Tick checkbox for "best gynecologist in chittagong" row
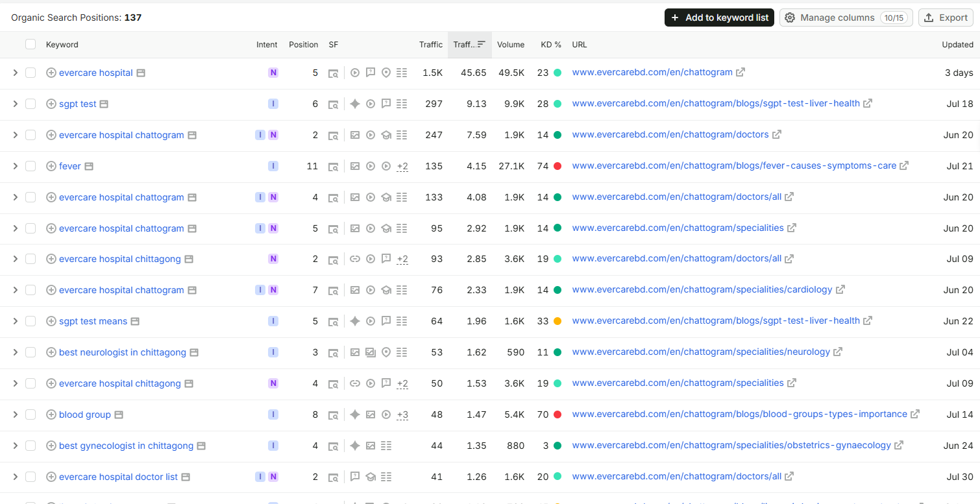 coord(31,446)
